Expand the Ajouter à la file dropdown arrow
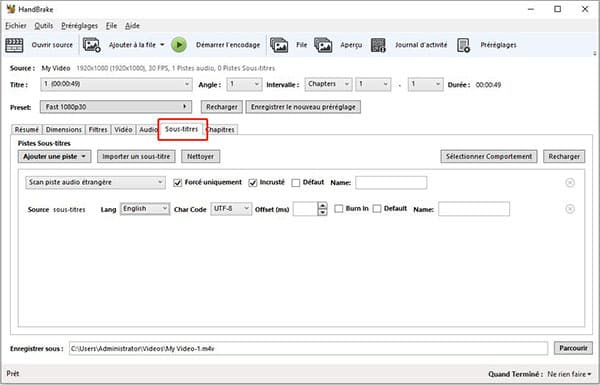Screen dimensions: 600x385 click(162, 45)
